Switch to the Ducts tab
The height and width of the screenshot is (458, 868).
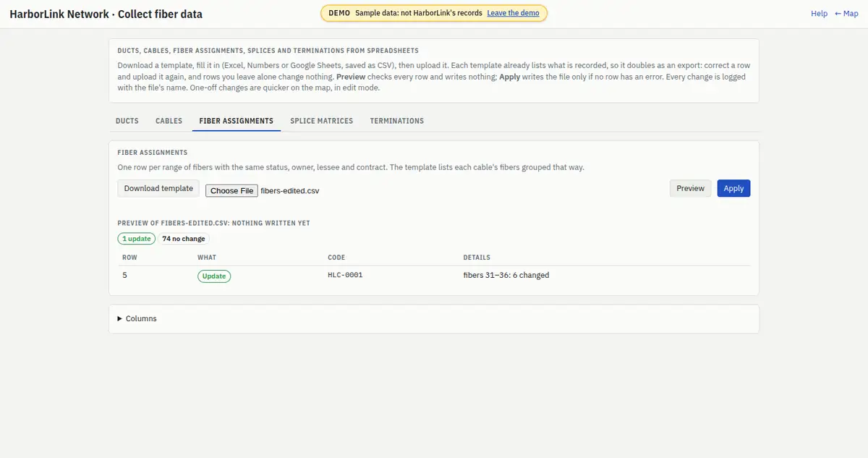click(x=127, y=121)
